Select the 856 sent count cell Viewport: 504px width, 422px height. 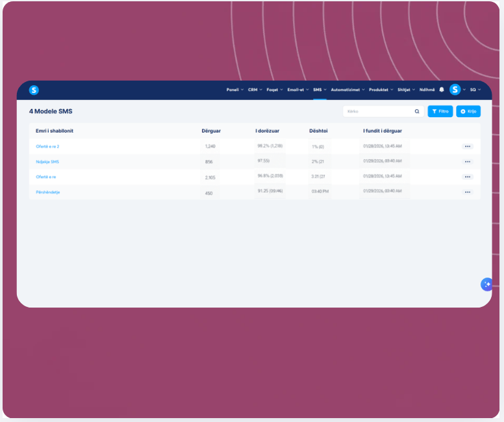point(209,162)
